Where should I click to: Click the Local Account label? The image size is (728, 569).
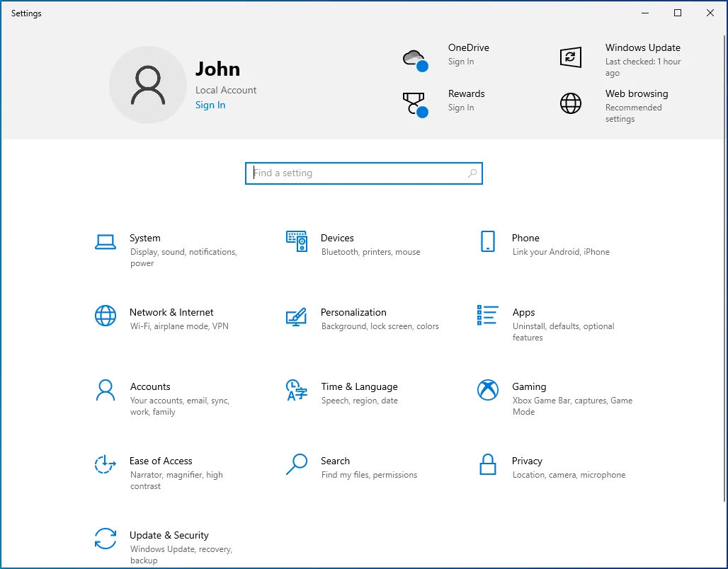click(x=226, y=90)
